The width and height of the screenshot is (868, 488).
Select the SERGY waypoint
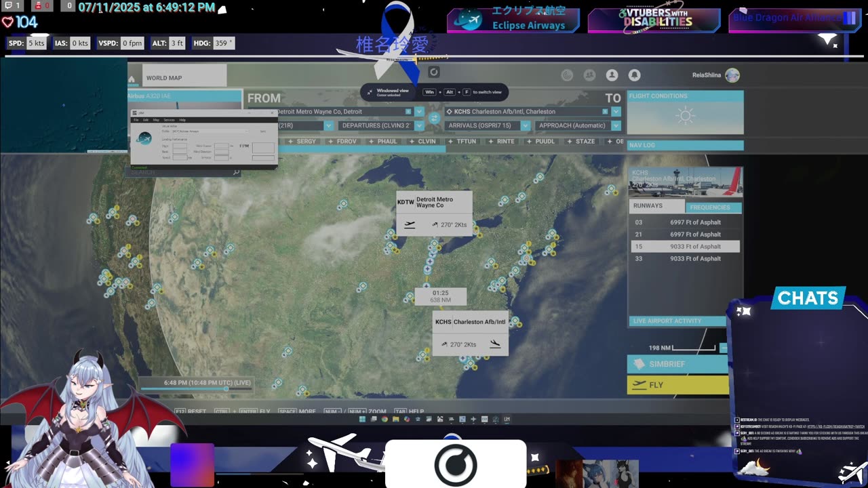pos(303,142)
